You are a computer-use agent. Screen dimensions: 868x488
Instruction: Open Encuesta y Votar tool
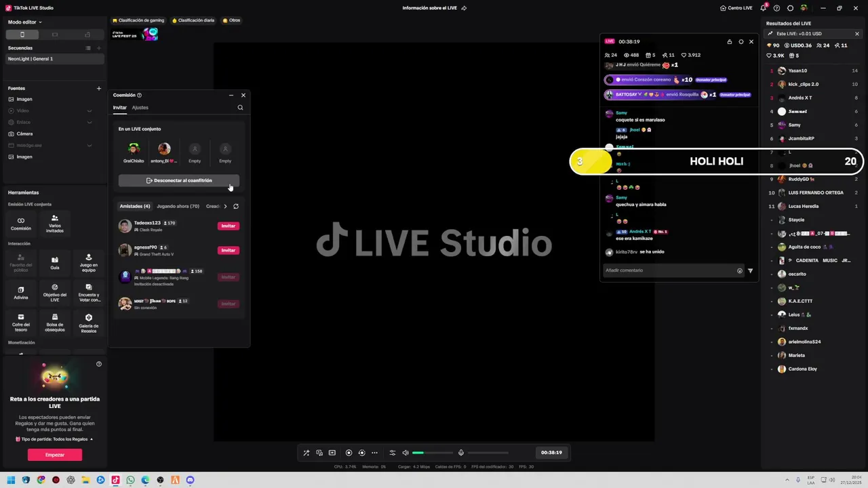pos(89,292)
